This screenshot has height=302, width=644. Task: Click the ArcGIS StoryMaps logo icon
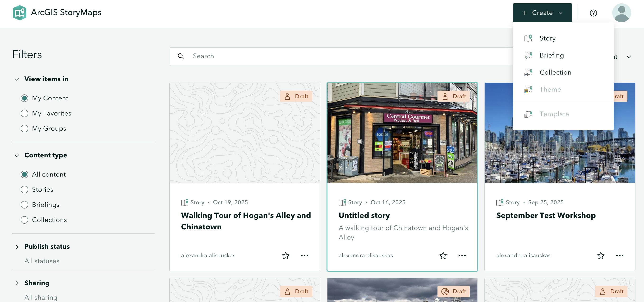click(x=19, y=13)
